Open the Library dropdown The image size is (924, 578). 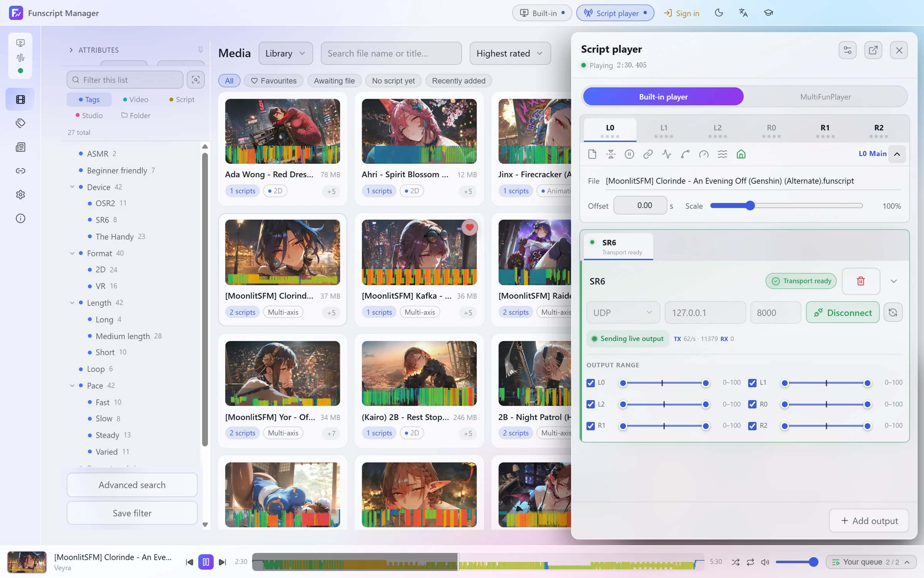pos(286,53)
